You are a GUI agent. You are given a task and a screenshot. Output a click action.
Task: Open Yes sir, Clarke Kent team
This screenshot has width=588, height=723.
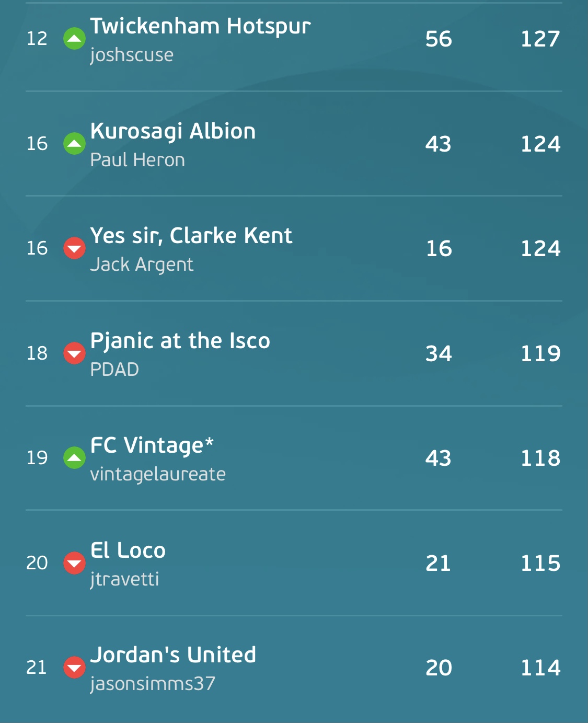[x=191, y=236]
